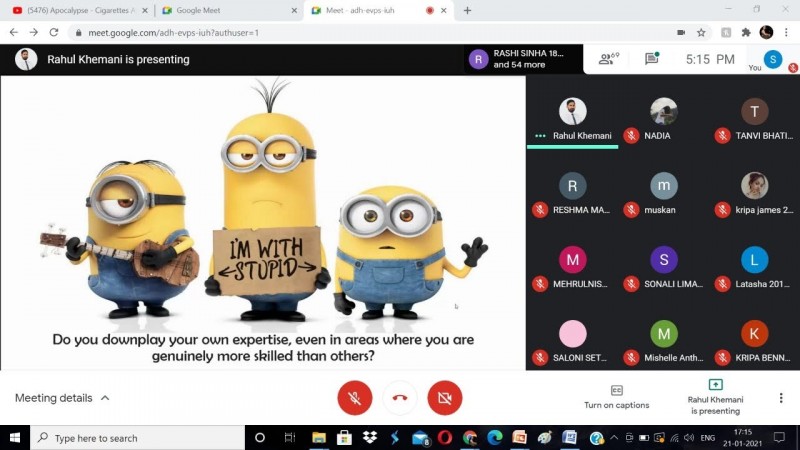Turn the camera back on

[x=445, y=397]
